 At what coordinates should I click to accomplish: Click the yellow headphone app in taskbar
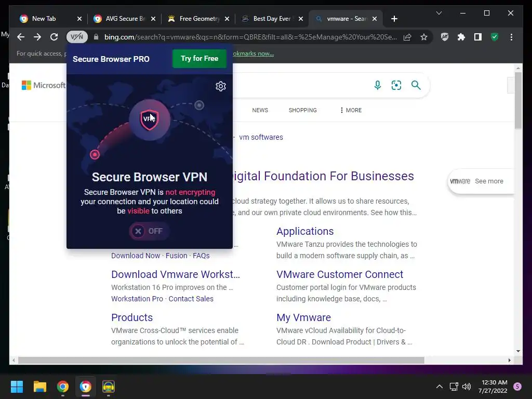pos(109,387)
